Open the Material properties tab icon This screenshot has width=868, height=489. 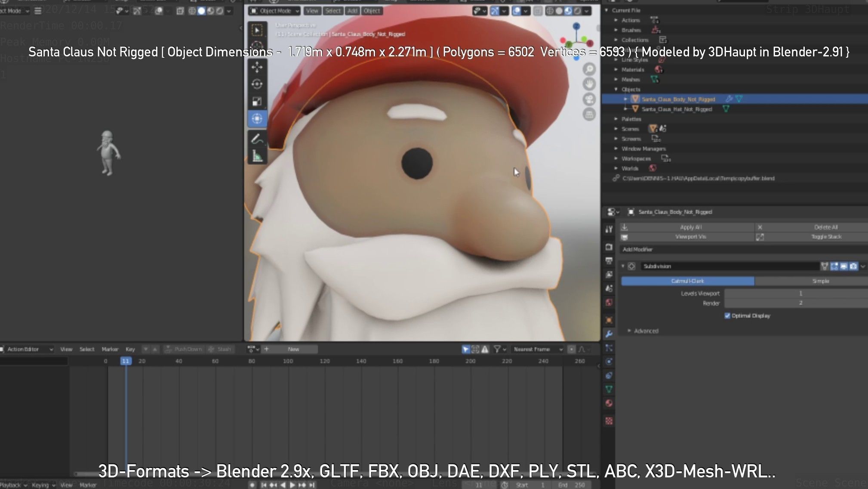point(609,403)
